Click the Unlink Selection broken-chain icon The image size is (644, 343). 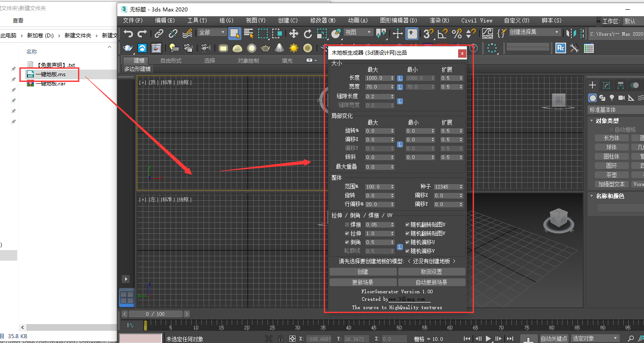(x=173, y=33)
